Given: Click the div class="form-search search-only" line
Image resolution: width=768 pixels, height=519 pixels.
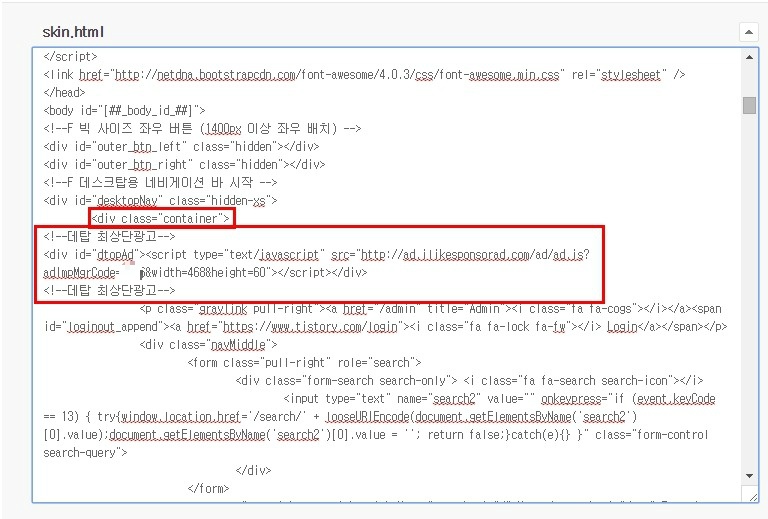Looking at the screenshot, I should [x=469, y=381].
